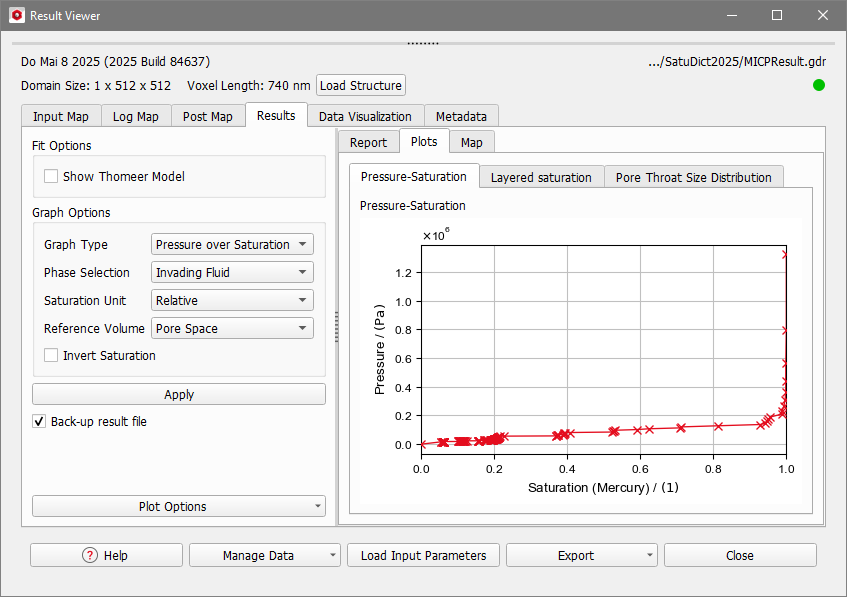This screenshot has width=847, height=597.
Task: Click the MICPResult.gdr file path text
Action: click(737, 62)
